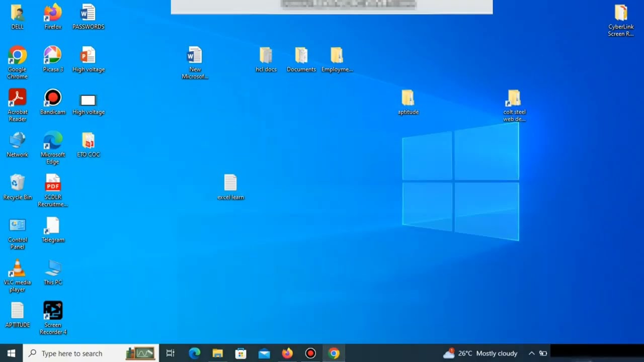Select the Network desktop icon
Screen dimensions: 644x362
click(x=17, y=145)
